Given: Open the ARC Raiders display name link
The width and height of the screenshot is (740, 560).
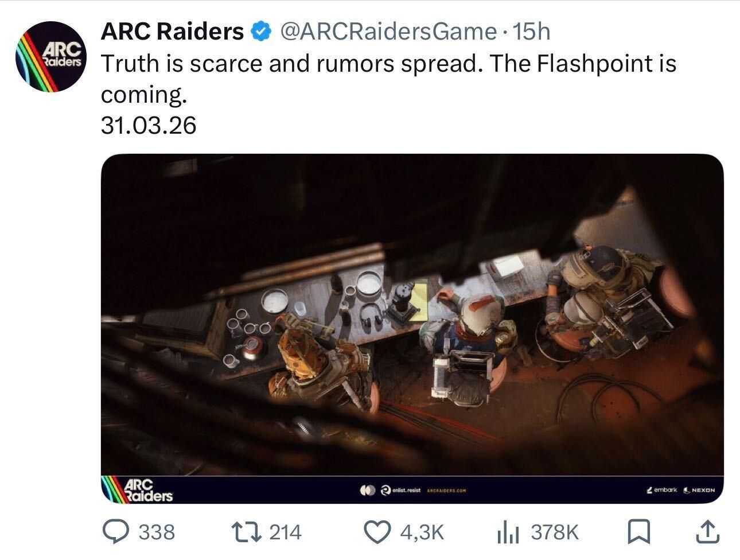Looking at the screenshot, I should (x=172, y=32).
